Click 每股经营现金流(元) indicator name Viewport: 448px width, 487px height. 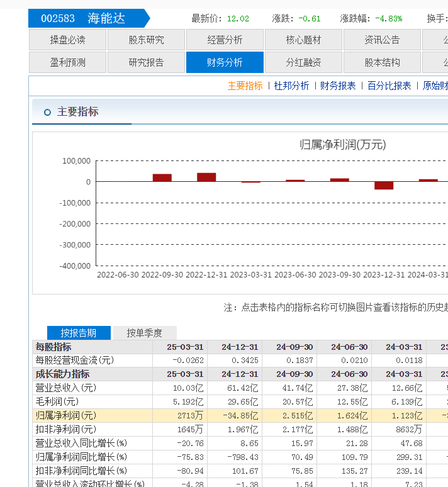click(75, 361)
